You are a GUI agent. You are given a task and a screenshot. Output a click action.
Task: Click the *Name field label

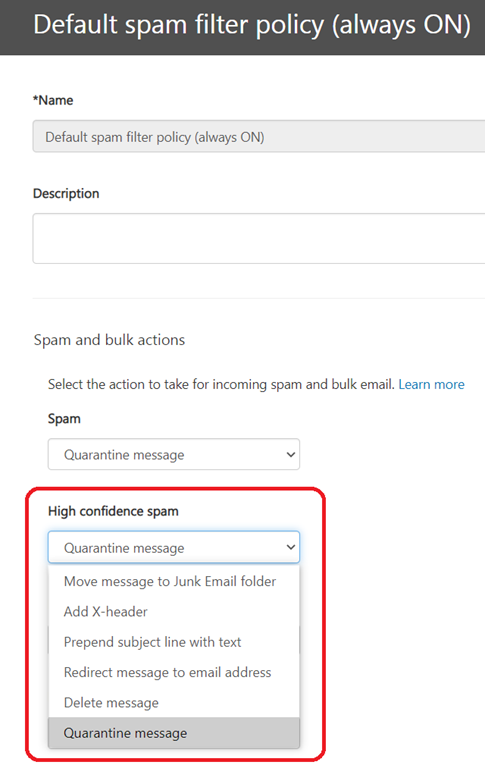(53, 100)
